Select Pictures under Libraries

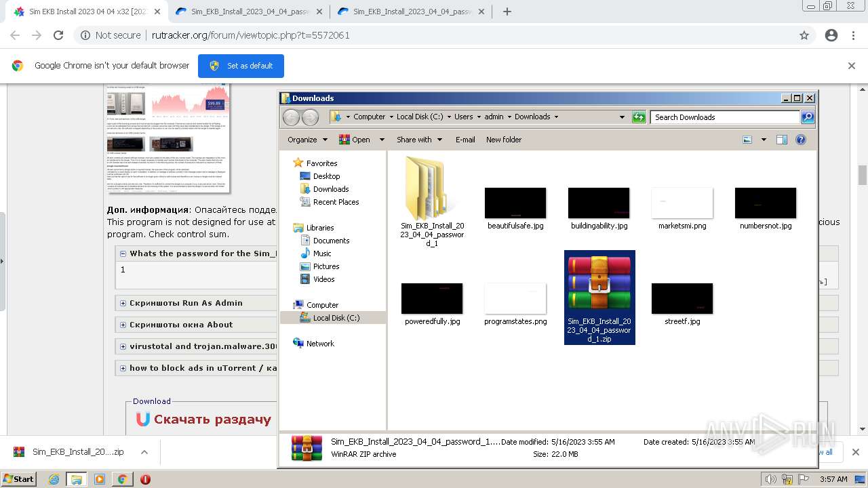[326, 266]
